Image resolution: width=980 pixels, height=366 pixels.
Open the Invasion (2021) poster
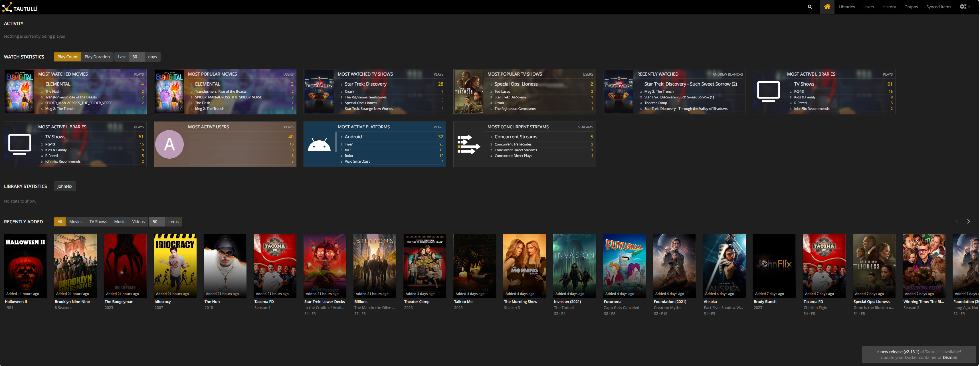(x=575, y=266)
